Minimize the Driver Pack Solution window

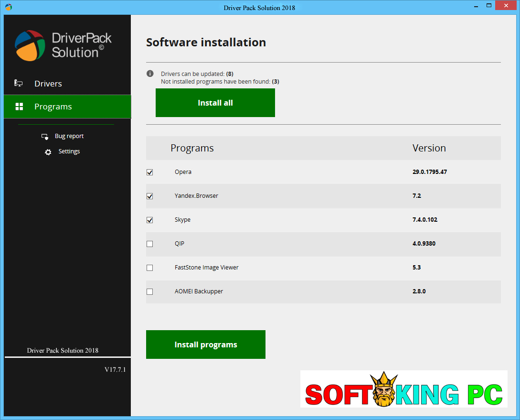tap(476, 6)
